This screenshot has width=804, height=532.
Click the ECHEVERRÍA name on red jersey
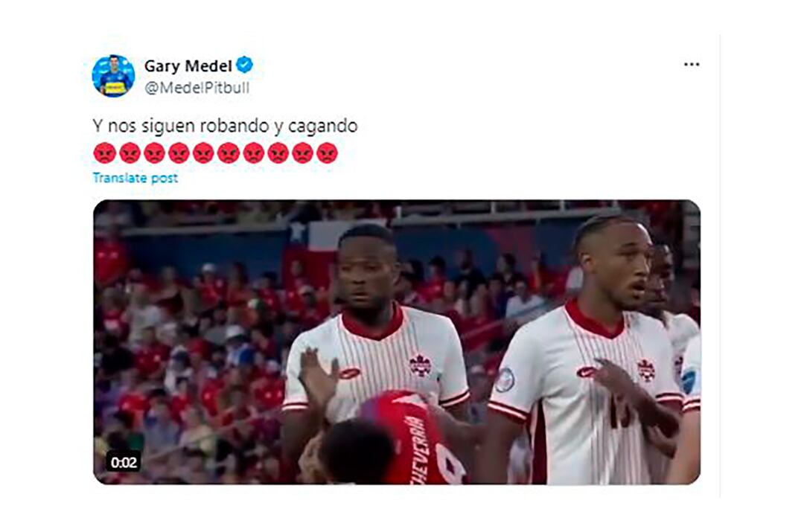[x=419, y=449]
